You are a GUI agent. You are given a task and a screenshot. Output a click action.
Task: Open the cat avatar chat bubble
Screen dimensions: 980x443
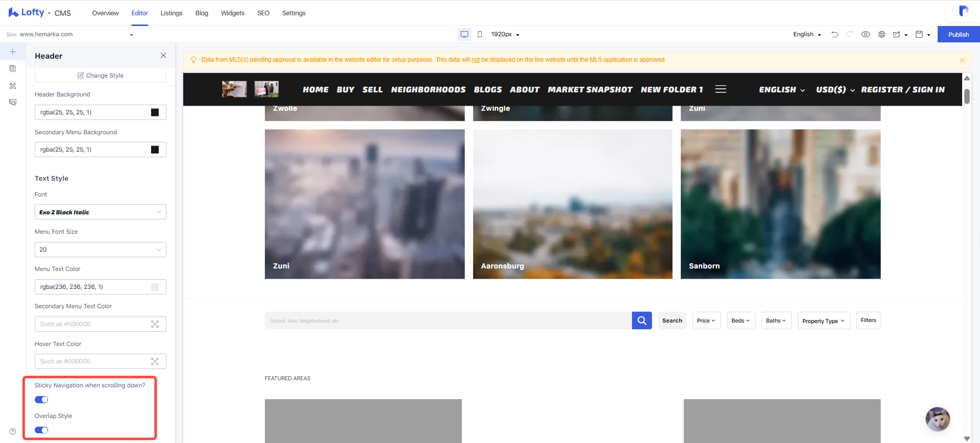point(938,419)
